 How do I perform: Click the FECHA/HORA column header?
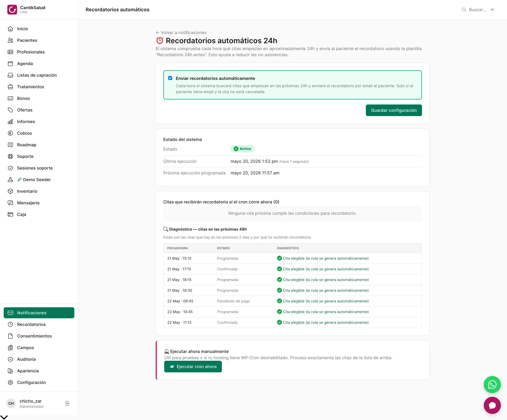click(x=177, y=248)
